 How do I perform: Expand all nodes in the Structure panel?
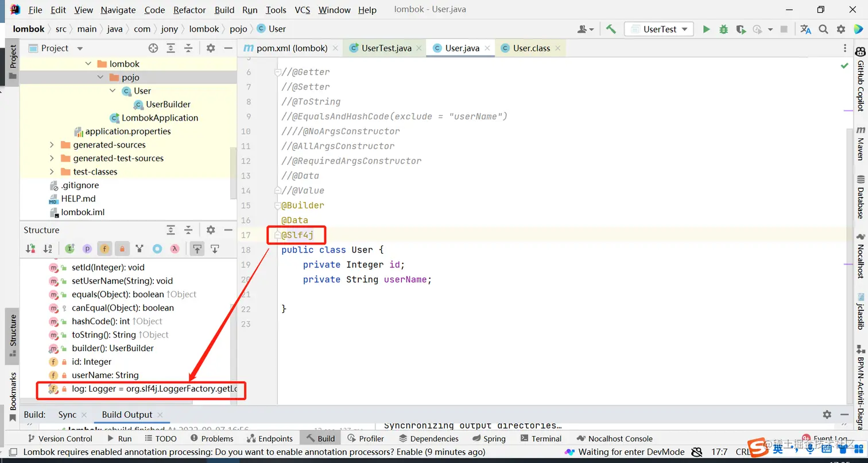tap(170, 230)
